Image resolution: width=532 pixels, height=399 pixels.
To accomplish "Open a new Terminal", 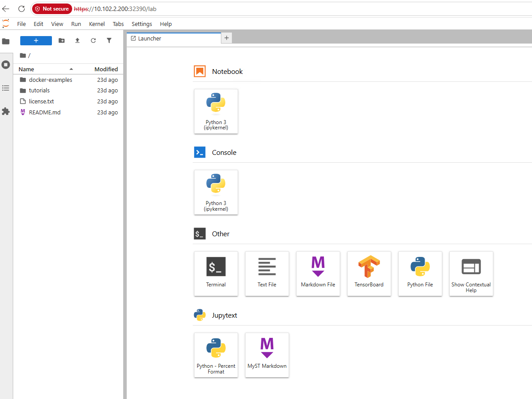I will tap(216, 274).
